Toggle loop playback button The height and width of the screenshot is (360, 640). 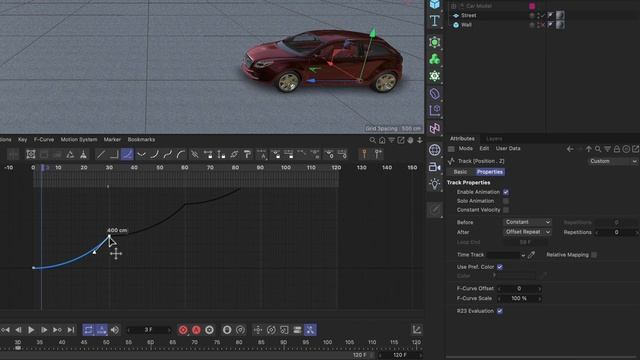coord(89,330)
